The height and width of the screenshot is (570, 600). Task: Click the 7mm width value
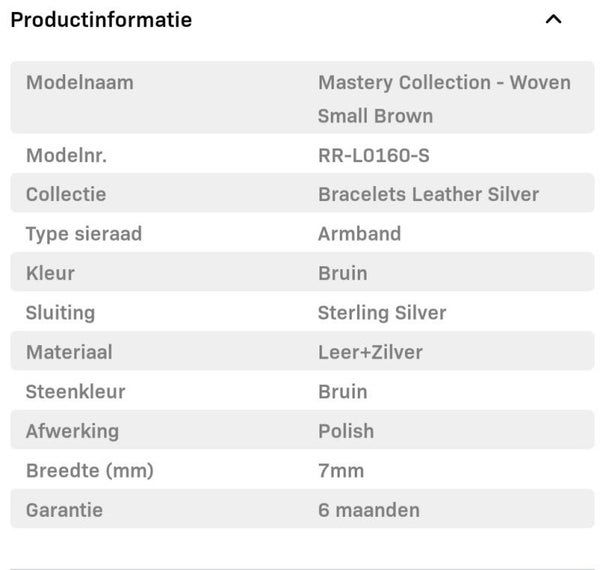click(x=341, y=471)
